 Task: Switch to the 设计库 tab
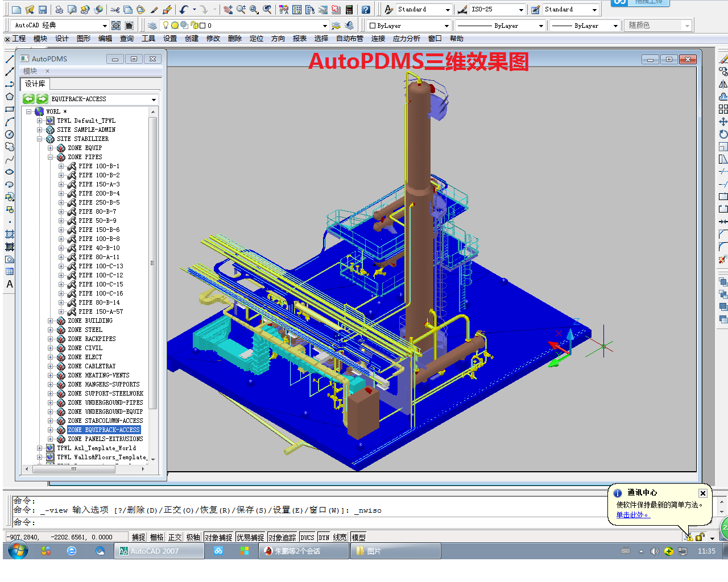(x=35, y=84)
